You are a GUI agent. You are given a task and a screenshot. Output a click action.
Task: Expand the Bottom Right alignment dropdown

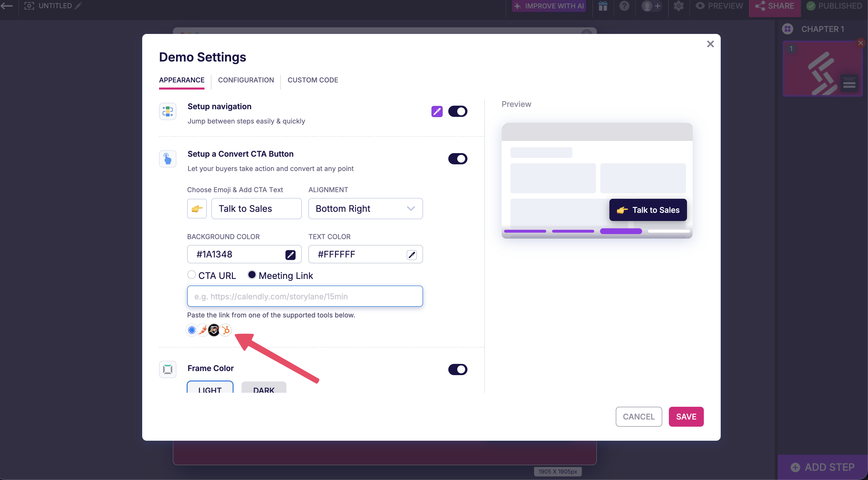tap(365, 208)
